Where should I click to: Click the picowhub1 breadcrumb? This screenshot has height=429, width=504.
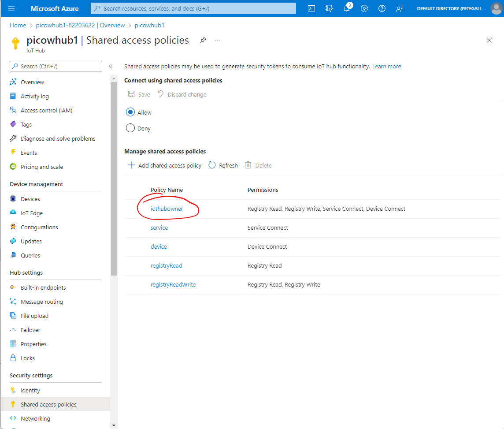tap(149, 25)
